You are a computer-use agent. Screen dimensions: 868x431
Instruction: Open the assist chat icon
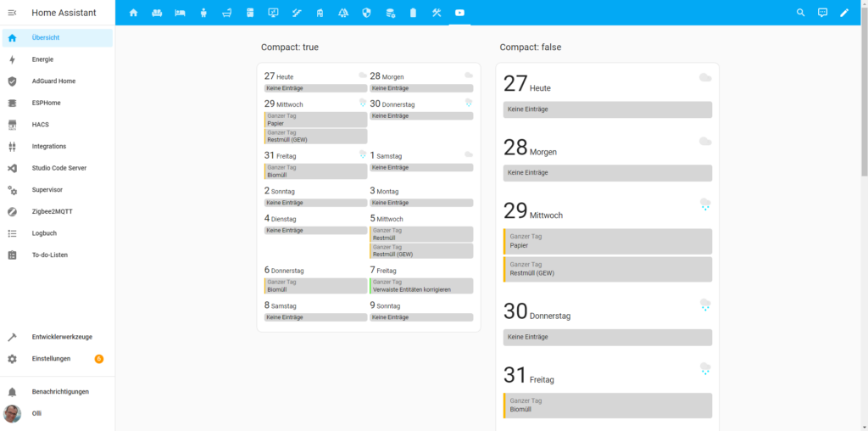[822, 13]
